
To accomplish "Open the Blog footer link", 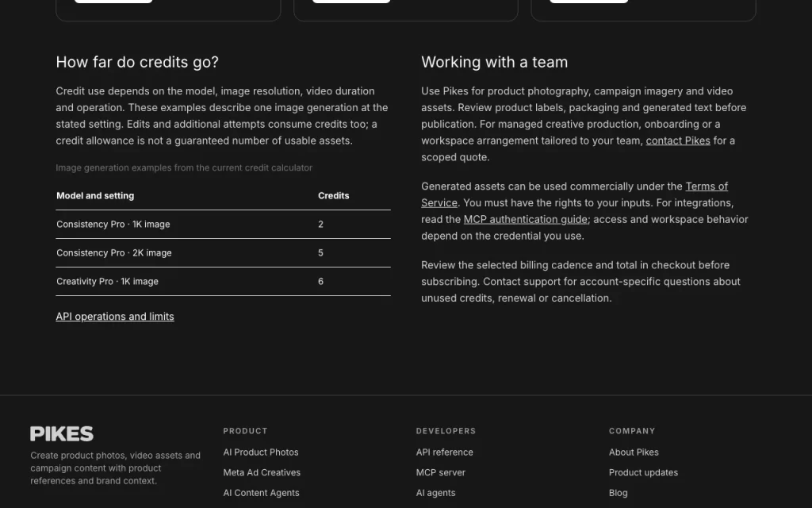I will coord(619,492).
